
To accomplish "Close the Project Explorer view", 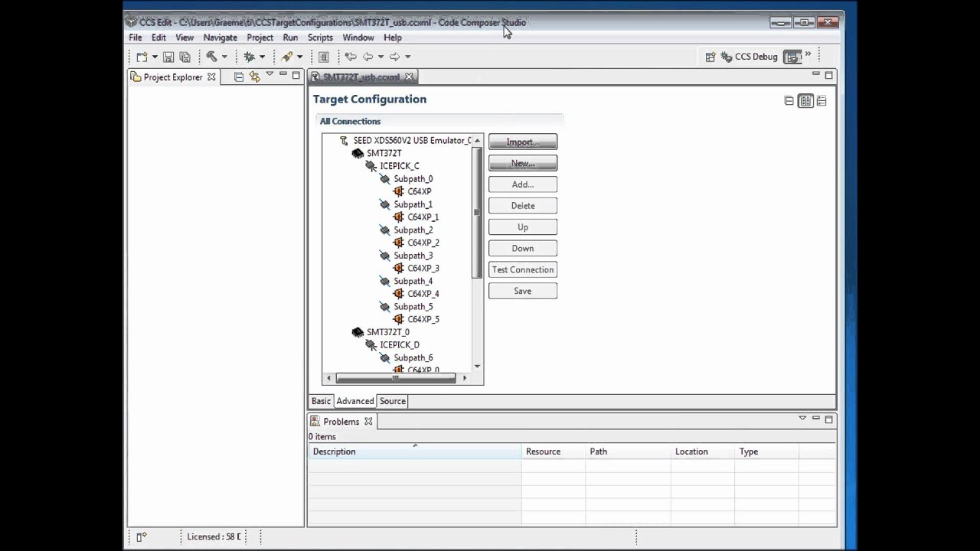I will tap(211, 77).
